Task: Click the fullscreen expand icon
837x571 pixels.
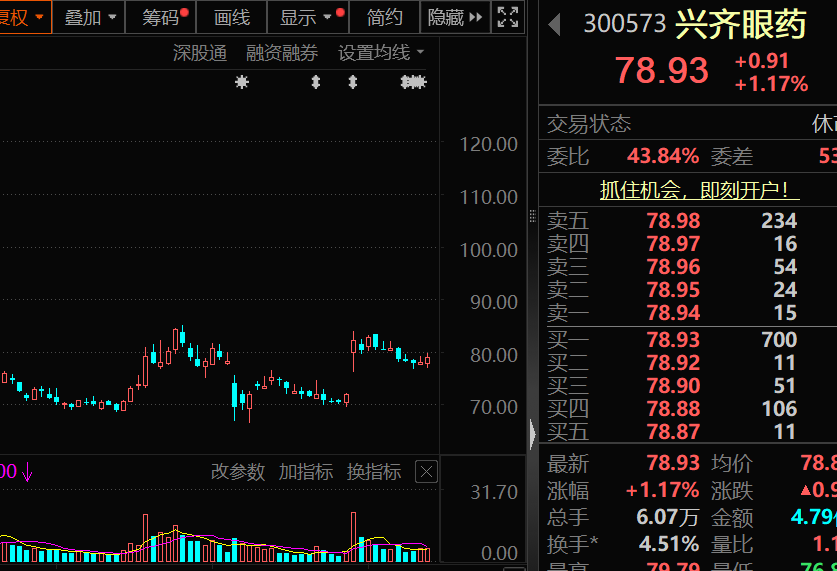Action: [508, 17]
